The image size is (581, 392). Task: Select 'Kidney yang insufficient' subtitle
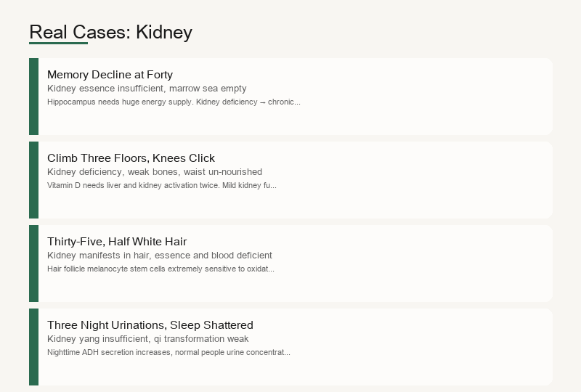point(148,339)
